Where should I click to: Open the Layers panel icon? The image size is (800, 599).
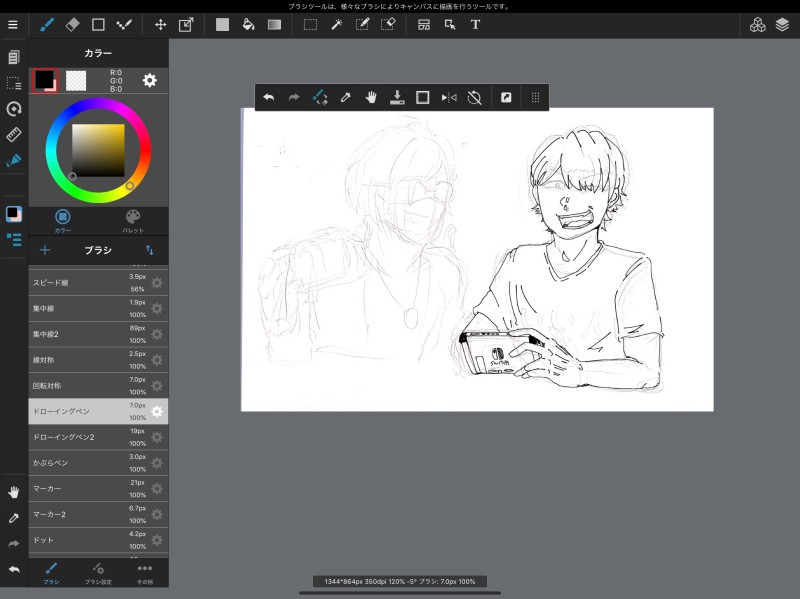point(782,24)
